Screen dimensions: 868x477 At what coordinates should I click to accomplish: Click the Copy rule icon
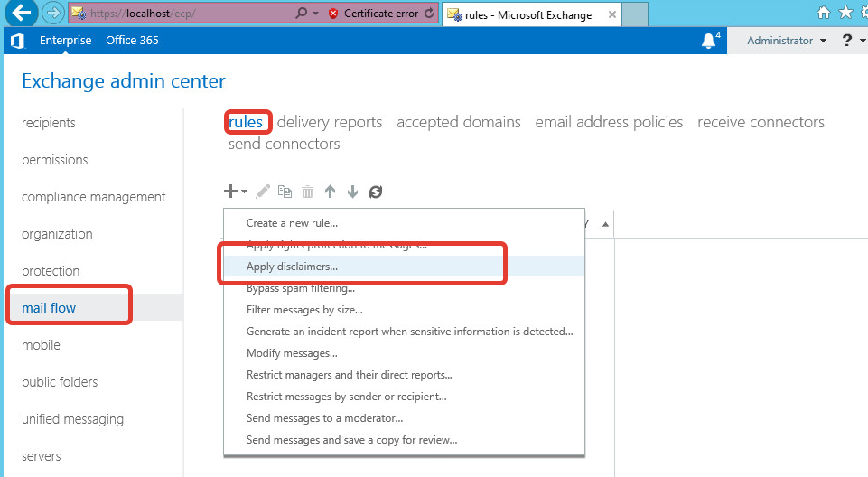point(285,192)
